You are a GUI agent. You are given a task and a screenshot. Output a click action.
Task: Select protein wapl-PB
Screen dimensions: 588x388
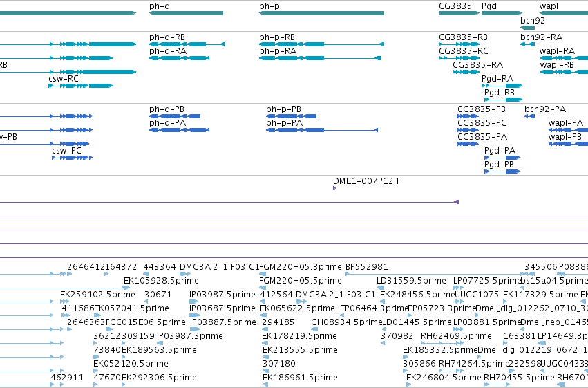tap(565, 137)
